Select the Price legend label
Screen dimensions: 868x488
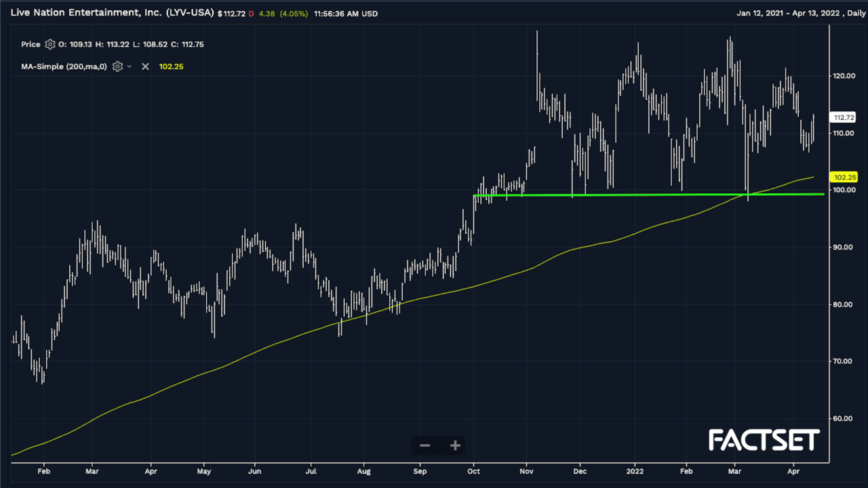click(x=31, y=45)
